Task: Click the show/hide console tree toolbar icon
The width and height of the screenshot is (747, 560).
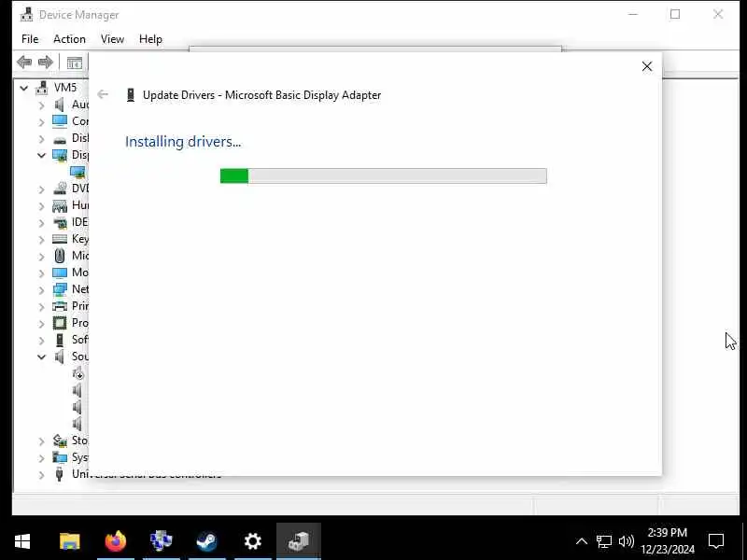Action: (x=75, y=63)
